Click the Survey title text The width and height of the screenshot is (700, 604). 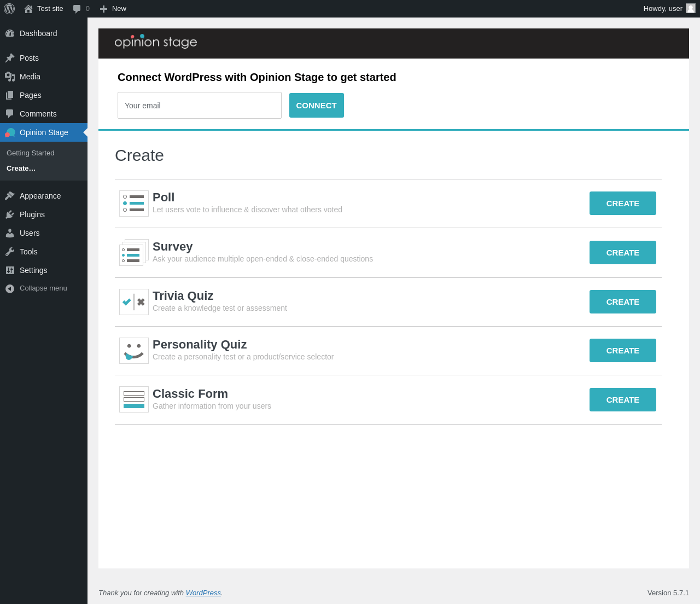pyautogui.click(x=173, y=247)
